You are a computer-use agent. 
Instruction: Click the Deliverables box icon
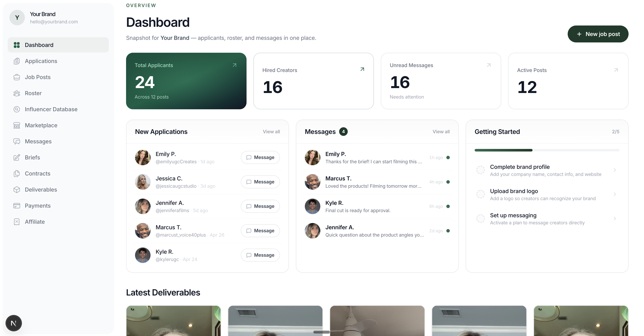click(x=17, y=190)
